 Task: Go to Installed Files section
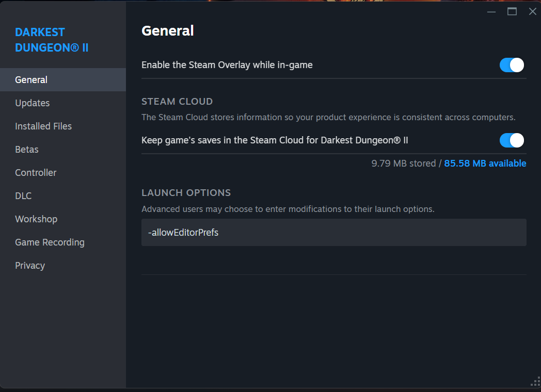coord(43,126)
